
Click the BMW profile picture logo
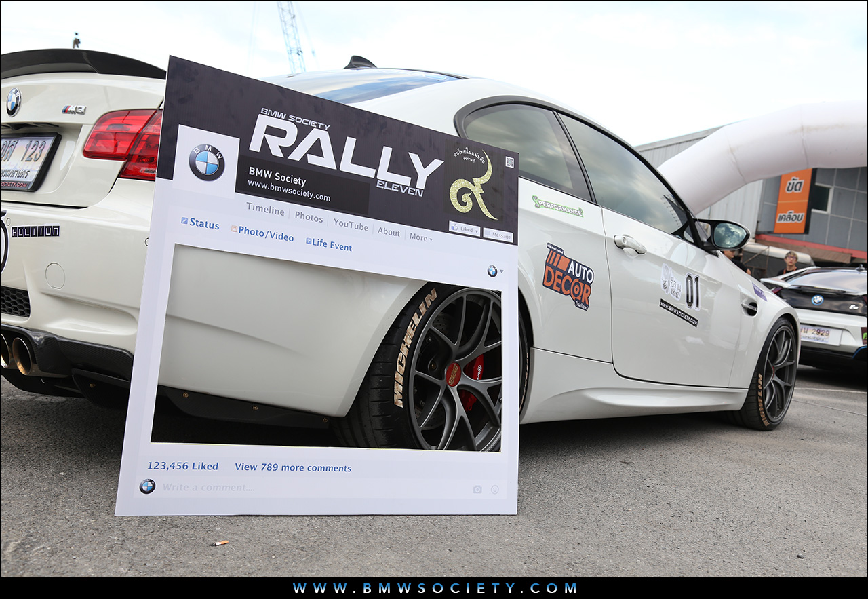[207, 163]
